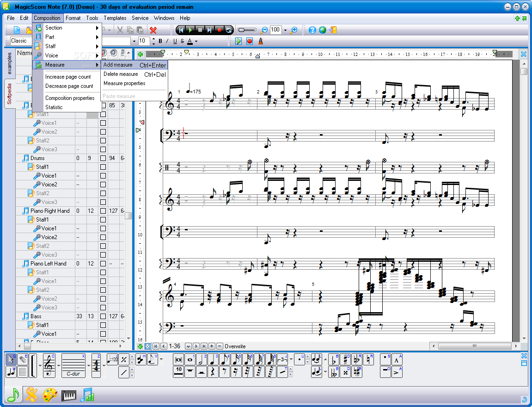Screen dimensions: 532x407
Task: Open the zoom percentage dropdown
Action: tap(285, 30)
